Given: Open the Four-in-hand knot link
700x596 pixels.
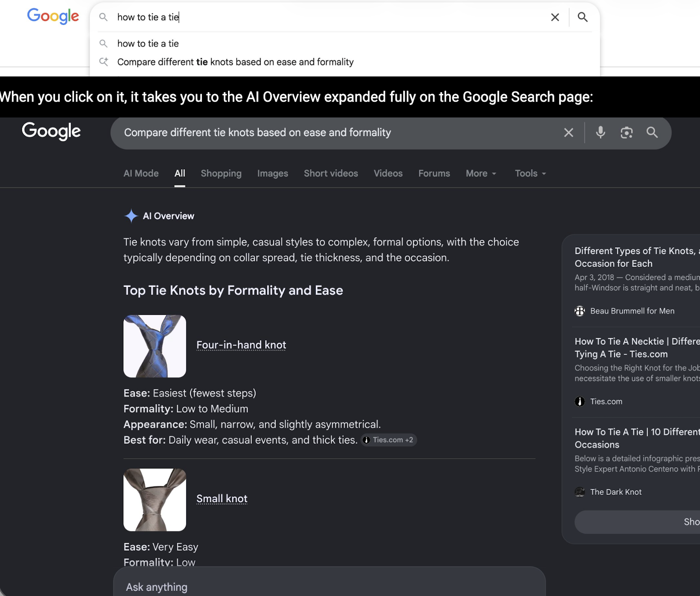Looking at the screenshot, I should point(241,345).
